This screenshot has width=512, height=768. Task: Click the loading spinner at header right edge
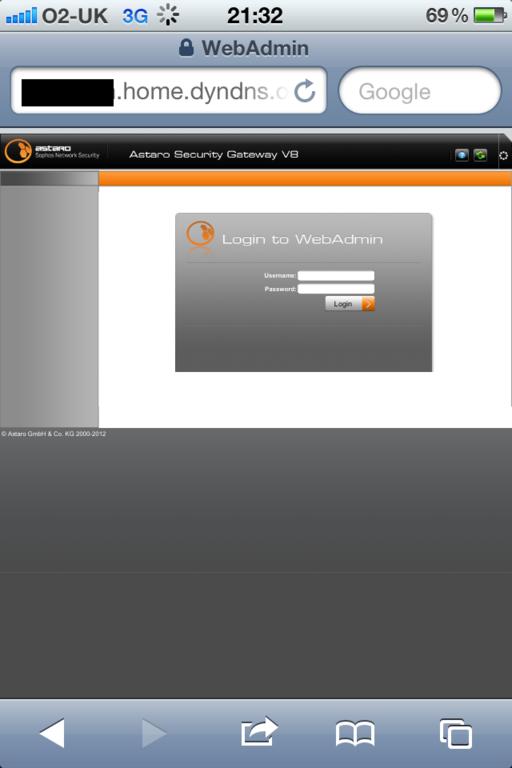tap(503, 156)
